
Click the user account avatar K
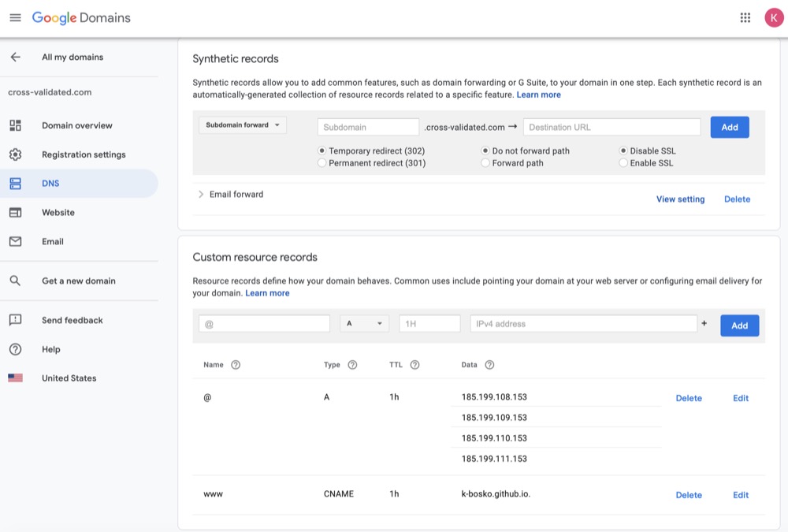tap(774, 17)
